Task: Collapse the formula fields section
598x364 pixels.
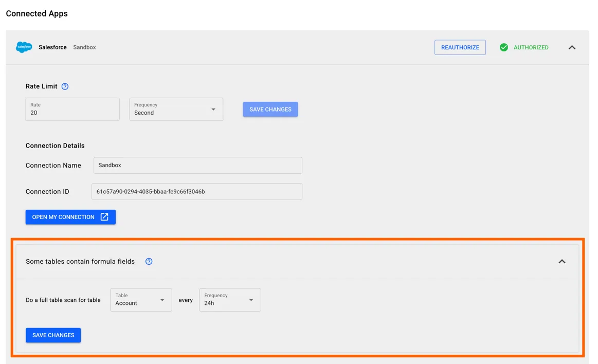Action: pos(562,262)
